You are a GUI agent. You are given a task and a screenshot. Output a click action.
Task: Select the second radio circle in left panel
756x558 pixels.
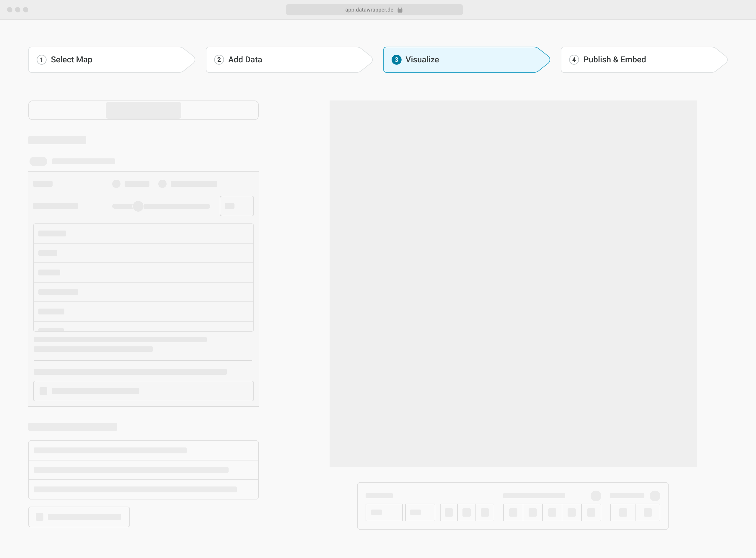162,184
